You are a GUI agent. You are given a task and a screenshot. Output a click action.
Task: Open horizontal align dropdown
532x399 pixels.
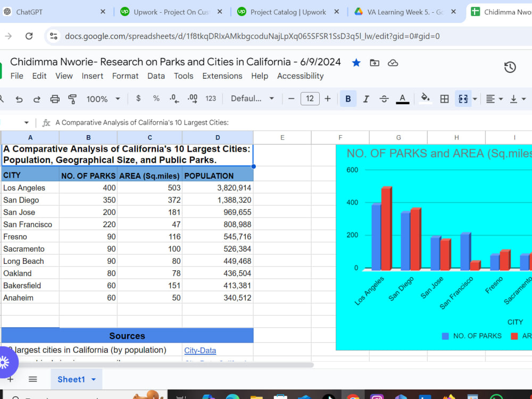pos(494,99)
